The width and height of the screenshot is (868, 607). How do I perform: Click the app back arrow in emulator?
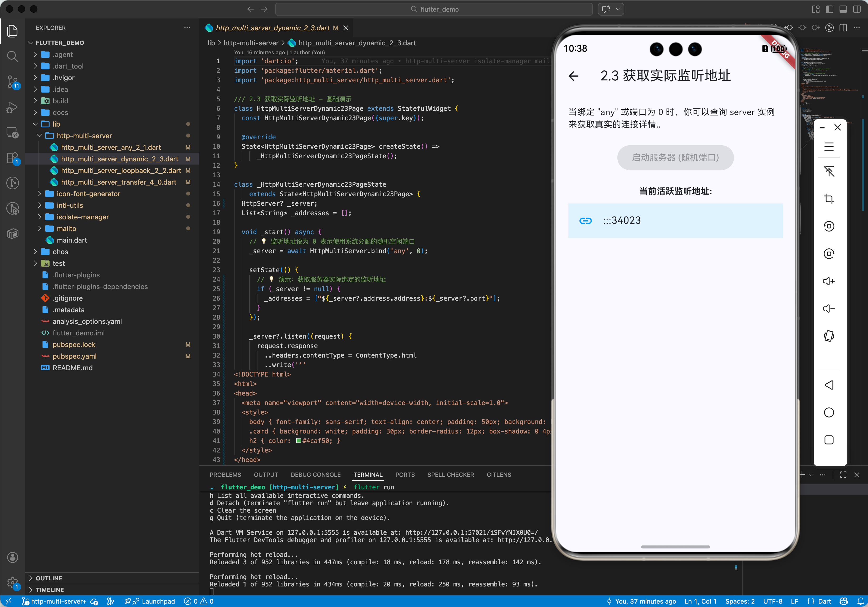[573, 76]
